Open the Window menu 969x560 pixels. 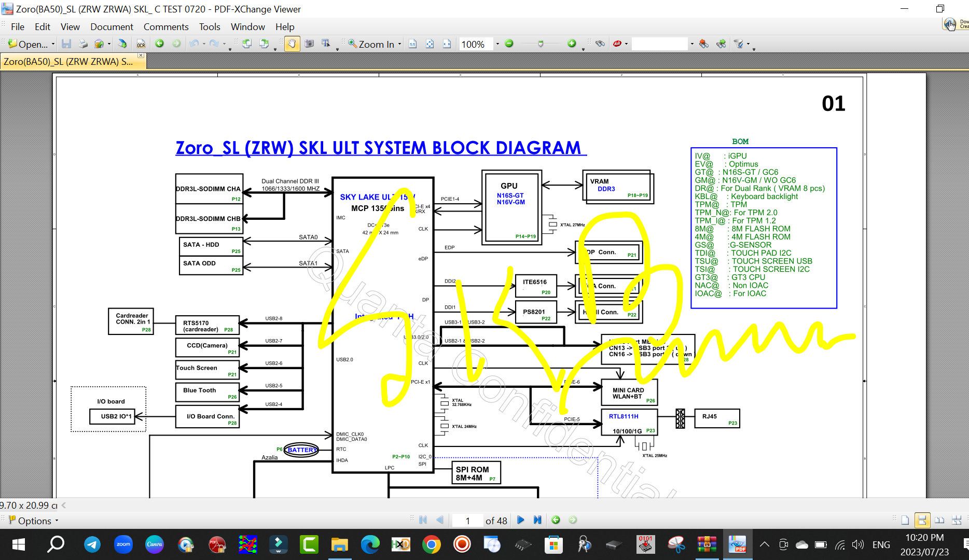click(248, 27)
